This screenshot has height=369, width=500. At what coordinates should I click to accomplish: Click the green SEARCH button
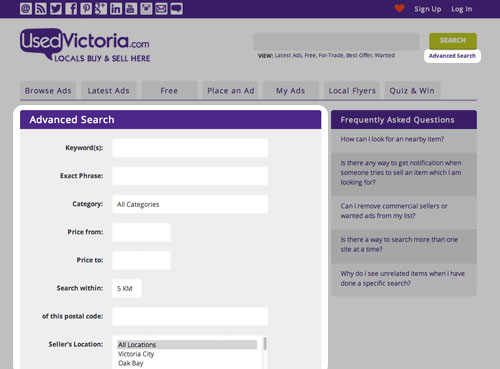[453, 41]
